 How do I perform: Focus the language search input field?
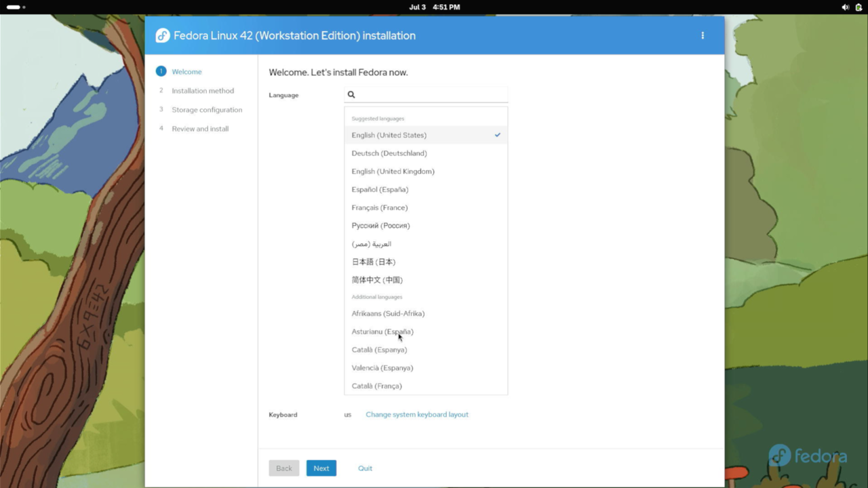[x=426, y=95]
